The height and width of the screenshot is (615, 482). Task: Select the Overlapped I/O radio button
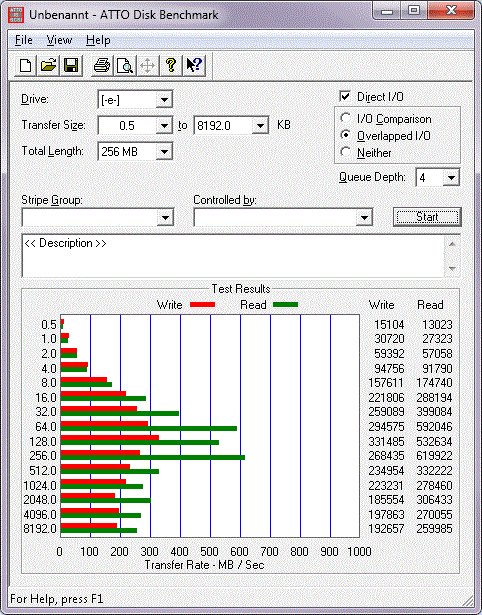[346, 135]
